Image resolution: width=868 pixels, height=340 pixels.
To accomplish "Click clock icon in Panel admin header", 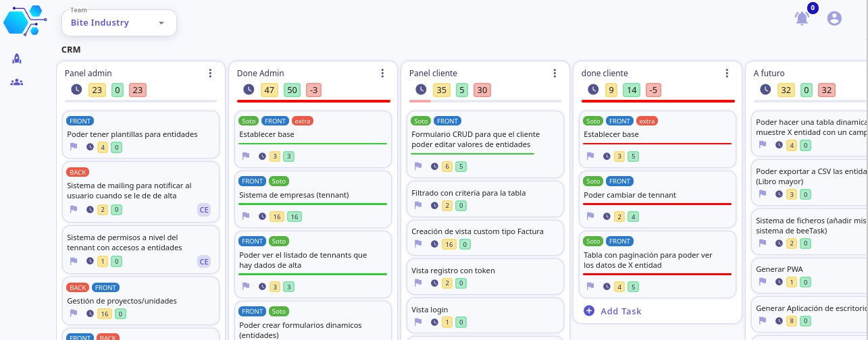I will pyautogui.click(x=77, y=89).
